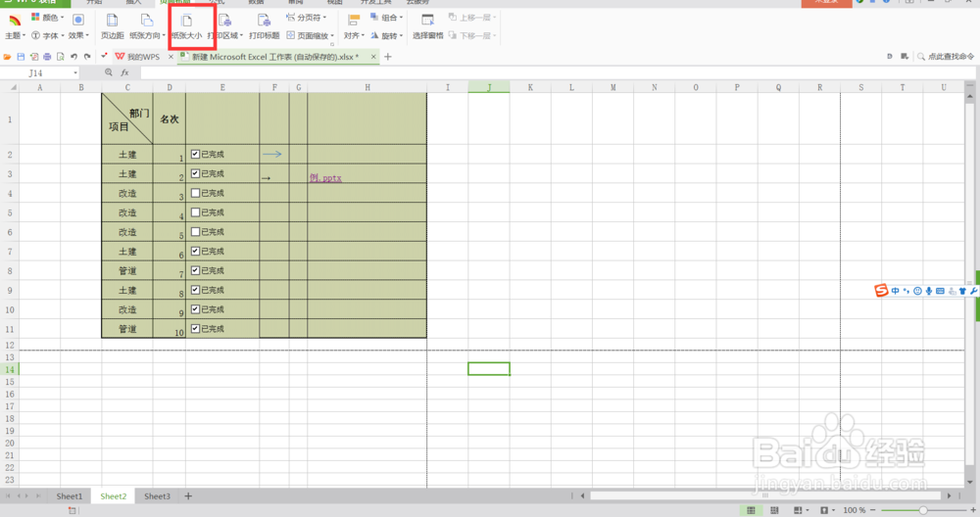Close the 我的WPS tab
The height and width of the screenshot is (517, 980).
(x=171, y=57)
